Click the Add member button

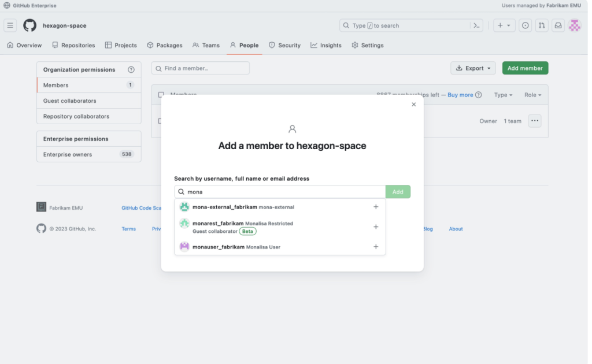click(x=525, y=68)
